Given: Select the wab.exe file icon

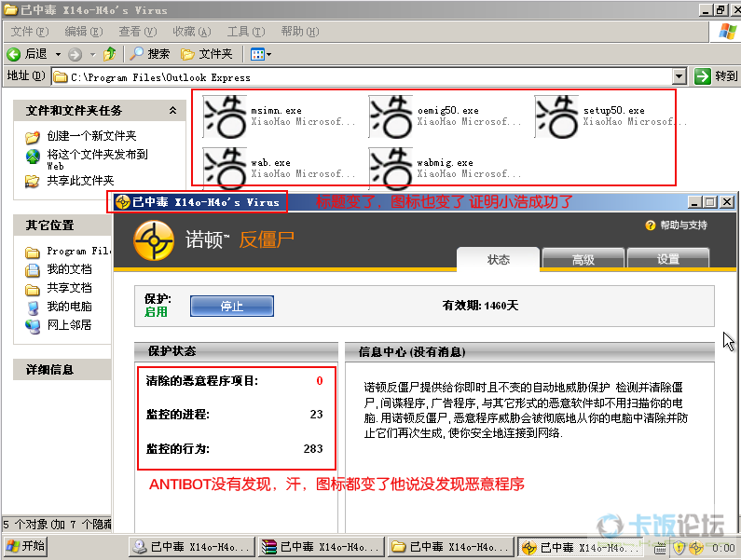Looking at the screenshot, I should pos(225,168).
